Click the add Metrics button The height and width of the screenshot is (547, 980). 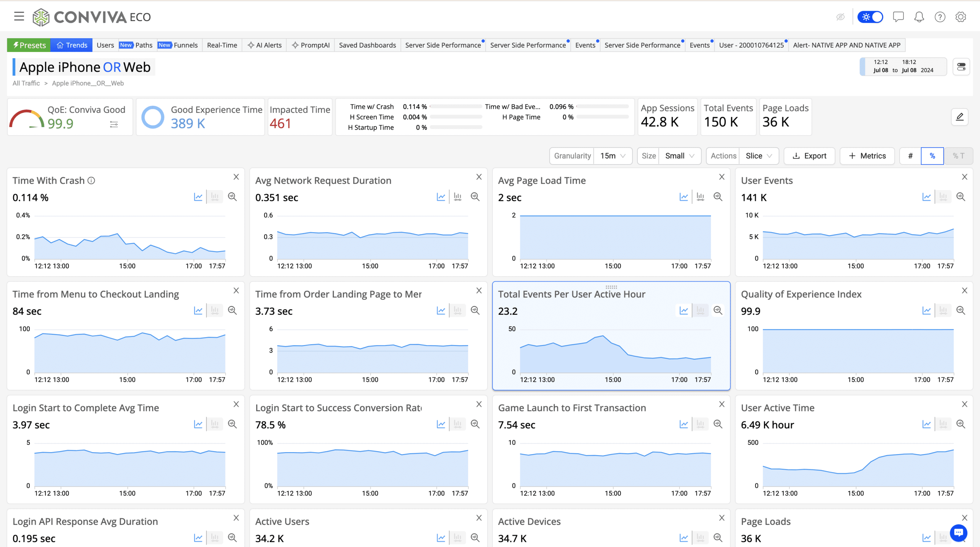[x=867, y=156]
